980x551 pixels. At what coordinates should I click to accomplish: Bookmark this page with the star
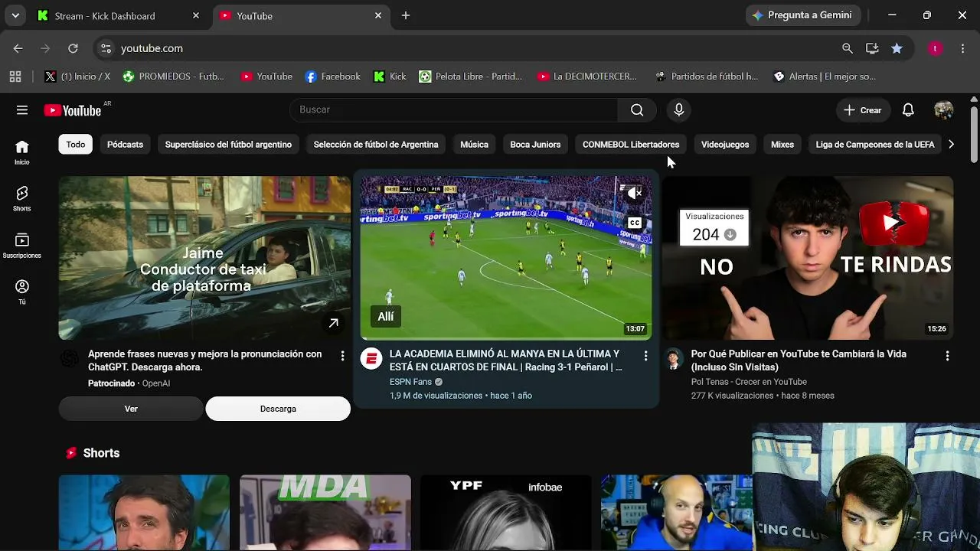coord(897,48)
